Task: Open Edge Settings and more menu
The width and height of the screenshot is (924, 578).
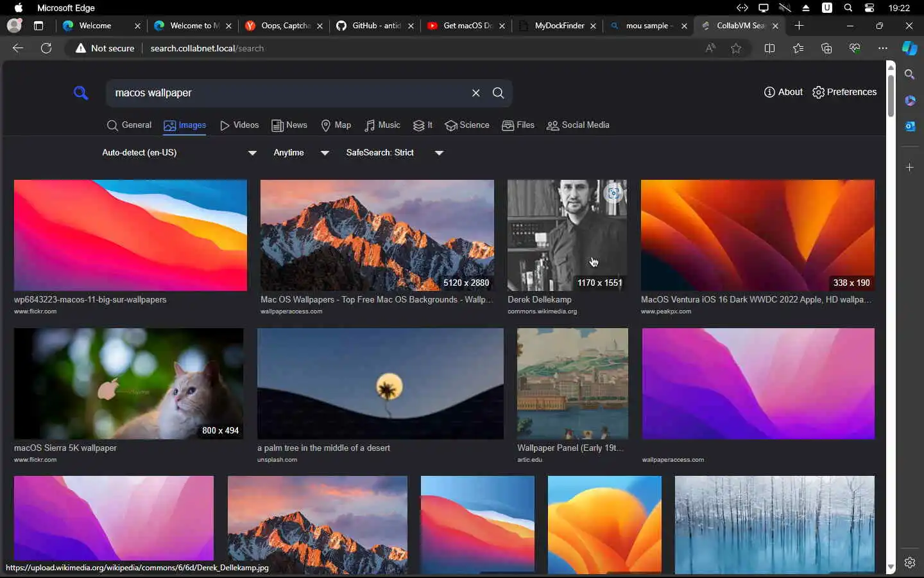Action: [883, 48]
